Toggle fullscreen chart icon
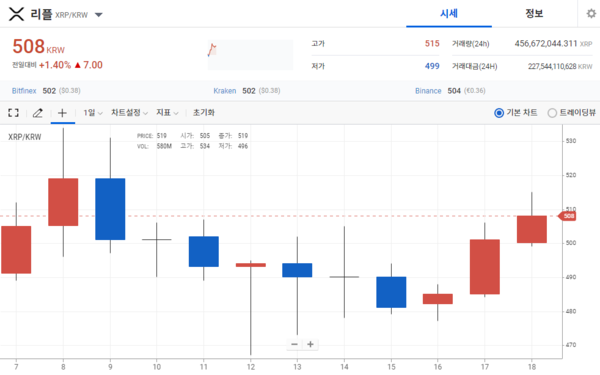The height and width of the screenshot is (375, 600). (x=13, y=112)
